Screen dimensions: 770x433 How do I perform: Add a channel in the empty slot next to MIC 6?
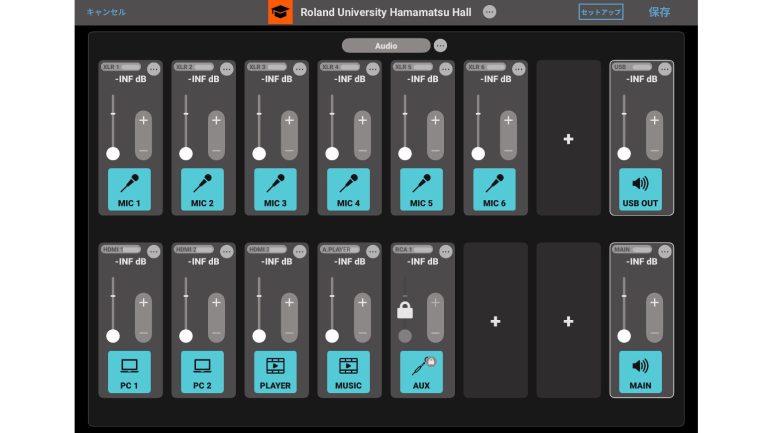[x=568, y=139]
